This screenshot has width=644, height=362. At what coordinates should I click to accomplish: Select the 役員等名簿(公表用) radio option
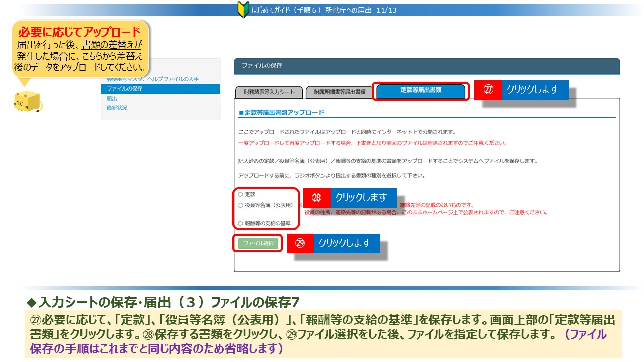pyautogui.click(x=240, y=205)
